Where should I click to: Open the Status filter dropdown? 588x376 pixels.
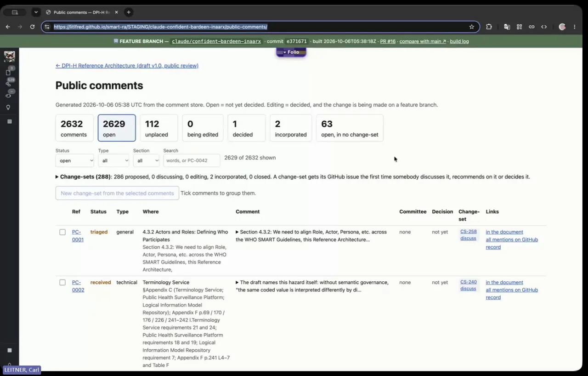tap(74, 160)
